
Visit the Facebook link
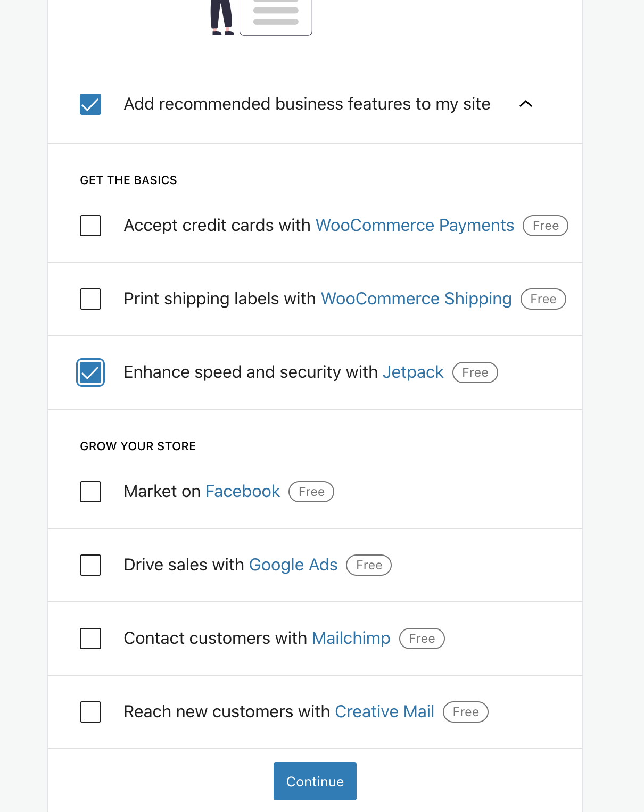242,492
